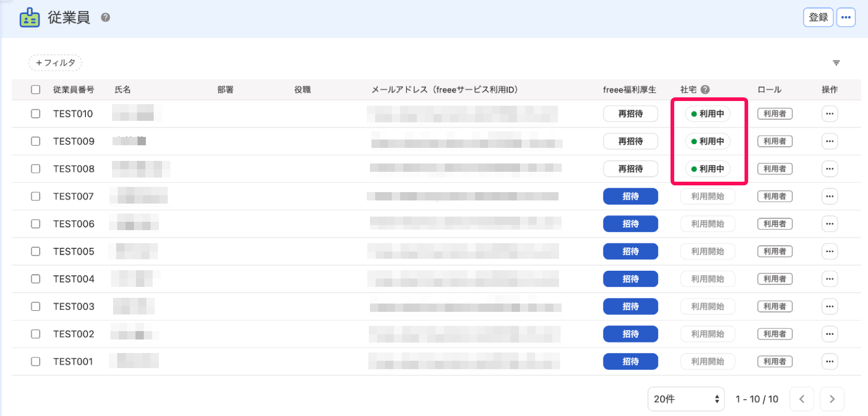868x416 pixels.
Task: Click the freee福利厚生 column header
Action: tap(629, 90)
